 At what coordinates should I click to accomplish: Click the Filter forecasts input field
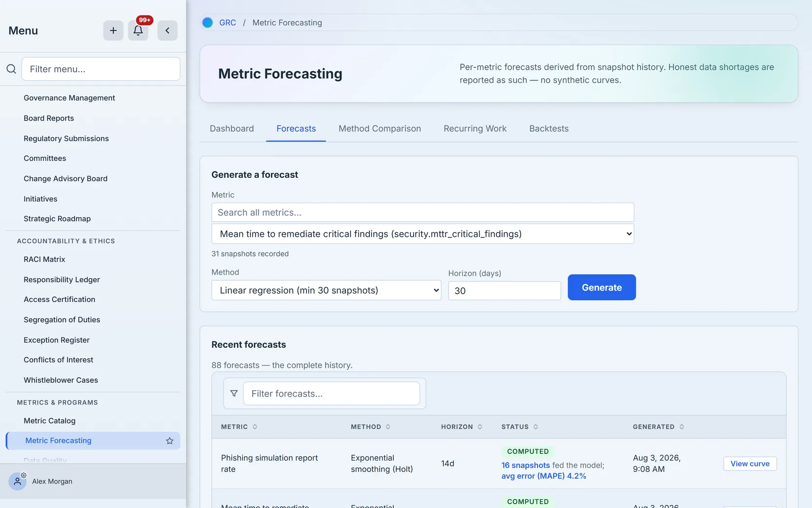[331, 394]
